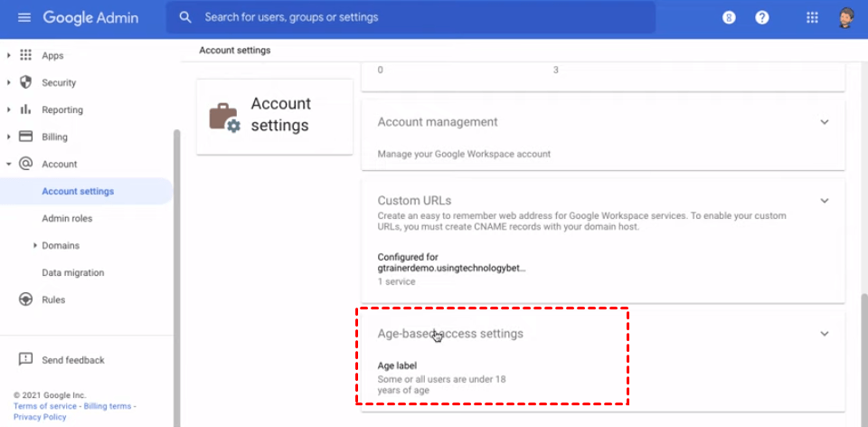Click the Send feedback speech bubble icon

click(x=25, y=359)
